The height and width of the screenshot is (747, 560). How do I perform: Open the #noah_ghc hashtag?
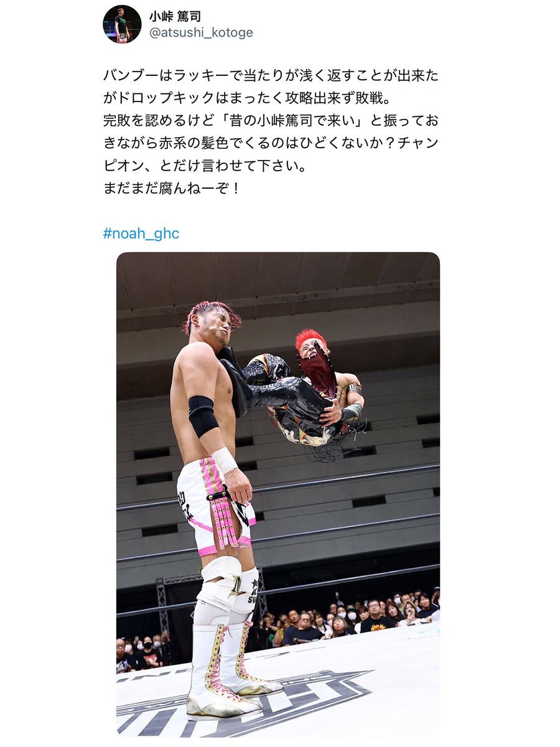click(141, 233)
